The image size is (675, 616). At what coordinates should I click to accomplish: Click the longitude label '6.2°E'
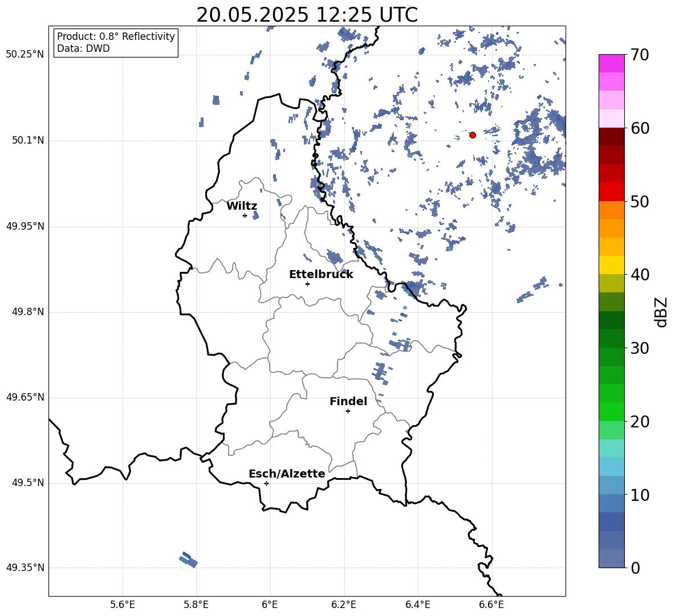pyautogui.click(x=344, y=605)
